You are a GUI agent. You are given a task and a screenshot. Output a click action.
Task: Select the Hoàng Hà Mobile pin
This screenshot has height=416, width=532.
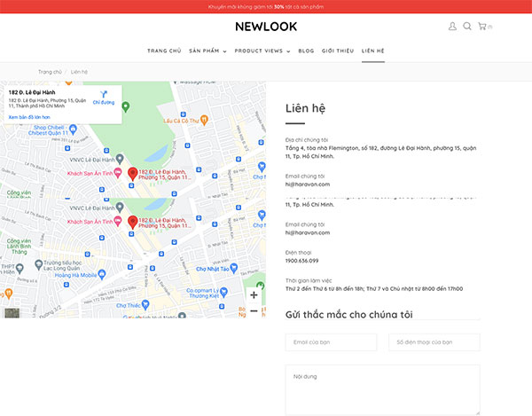coord(102,274)
